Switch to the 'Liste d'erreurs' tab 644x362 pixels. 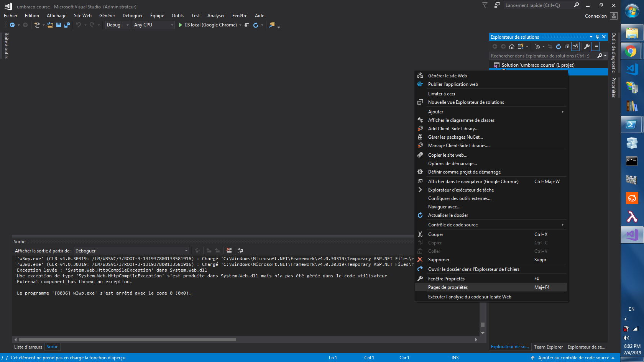tap(28, 347)
